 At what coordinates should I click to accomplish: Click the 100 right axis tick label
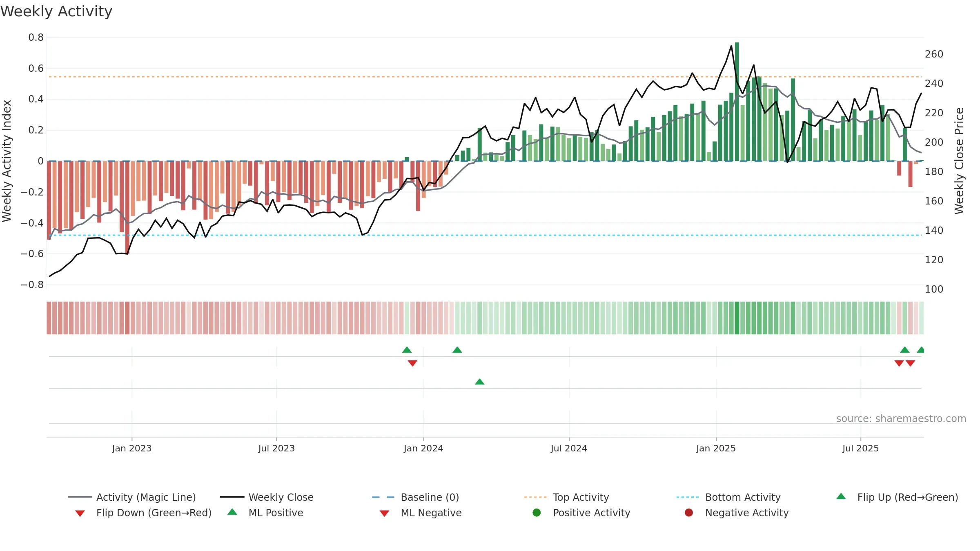(934, 289)
